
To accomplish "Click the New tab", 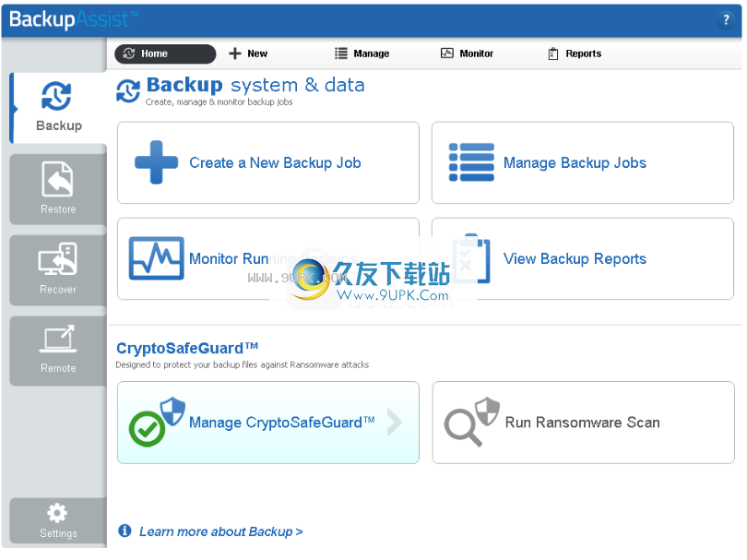I will coord(248,54).
